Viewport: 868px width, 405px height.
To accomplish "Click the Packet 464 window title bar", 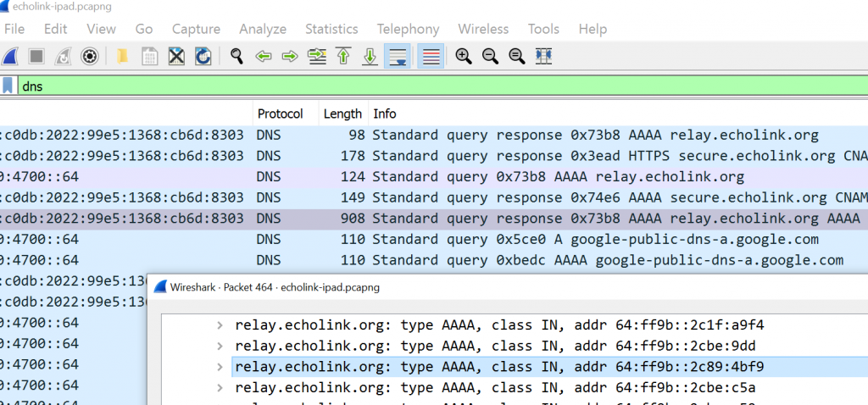I will coord(508,287).
